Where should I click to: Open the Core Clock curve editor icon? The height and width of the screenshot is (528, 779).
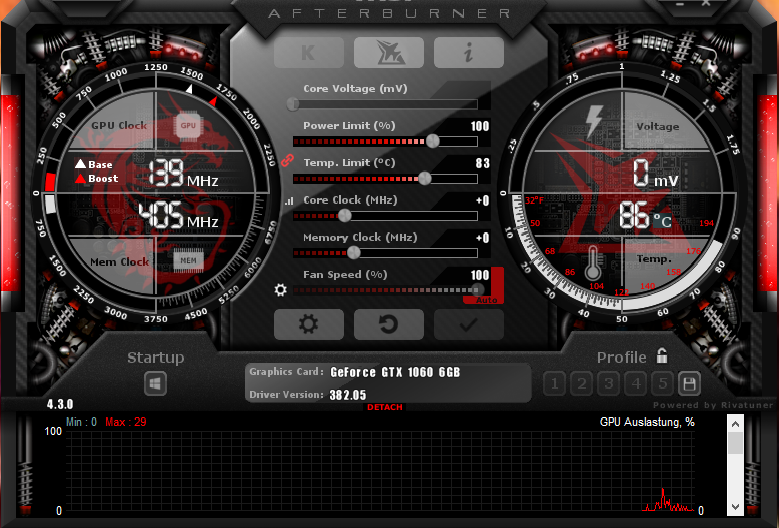tap(289, 201)
